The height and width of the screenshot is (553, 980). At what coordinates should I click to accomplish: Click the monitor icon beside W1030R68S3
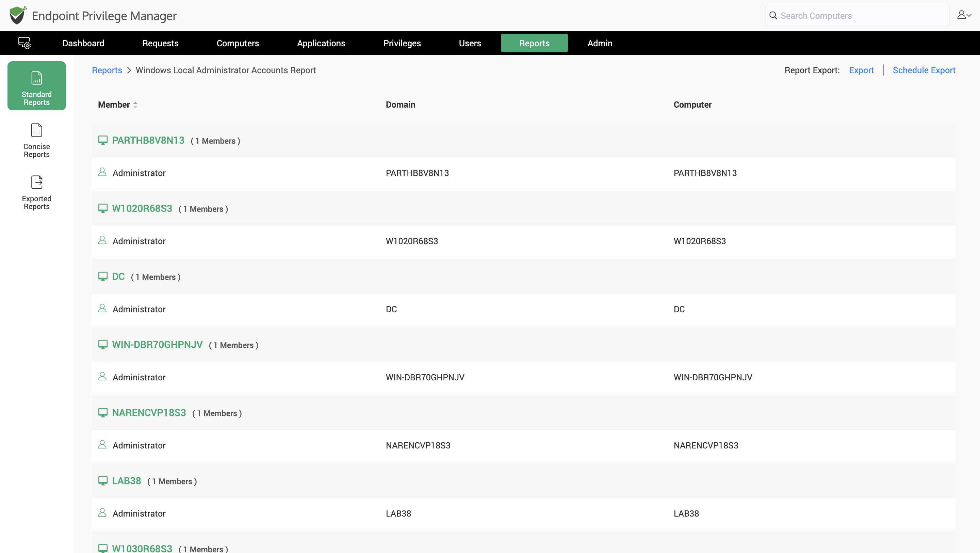tap(103, 549)
